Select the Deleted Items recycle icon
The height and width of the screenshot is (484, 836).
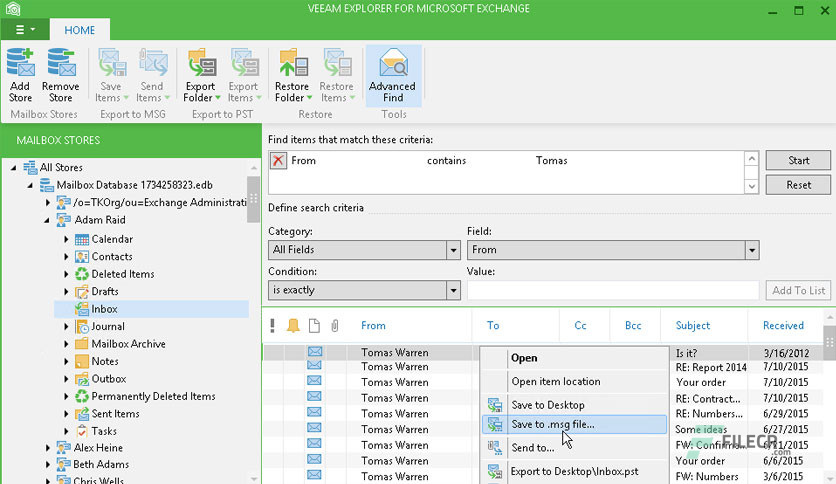pyautogui.click(x=82, y=274)
